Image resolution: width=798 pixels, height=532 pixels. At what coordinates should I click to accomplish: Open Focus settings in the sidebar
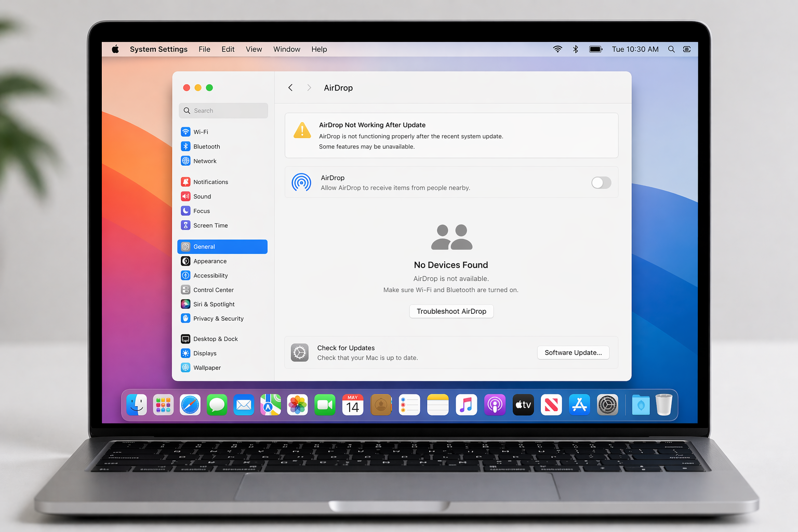click(x=222, y=211)
